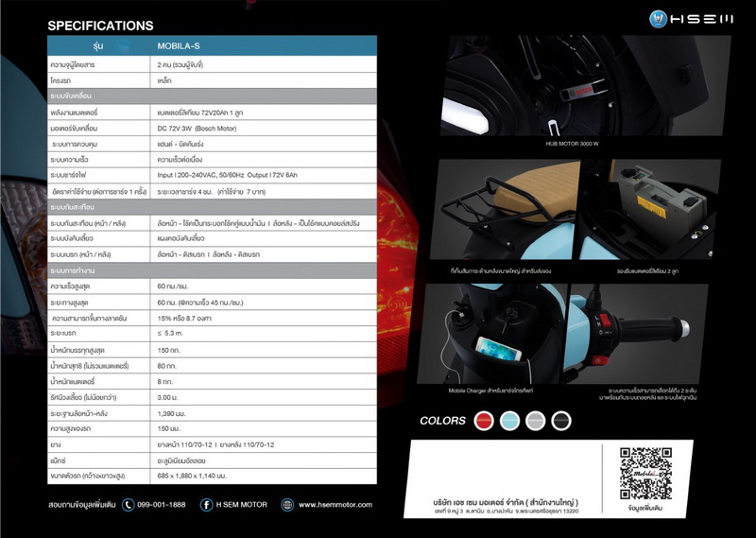Click the '1,390 มม.' wheelbase cell
This screenshot has width=756, height=538.
click(264, 413)
